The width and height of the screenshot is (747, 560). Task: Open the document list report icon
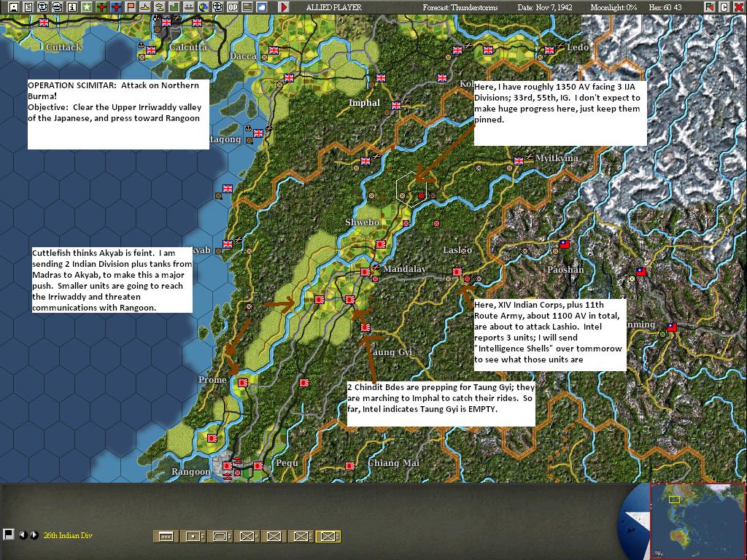(28, 7)
